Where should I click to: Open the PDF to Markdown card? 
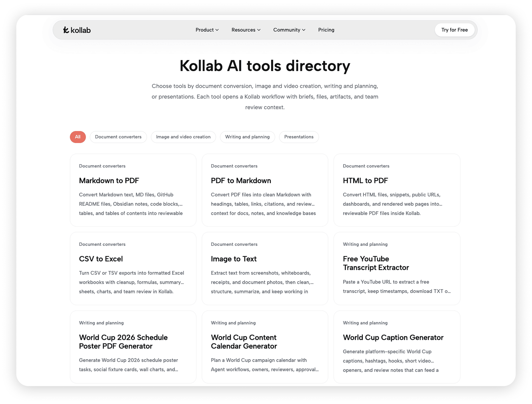click(x=265, y=190)
